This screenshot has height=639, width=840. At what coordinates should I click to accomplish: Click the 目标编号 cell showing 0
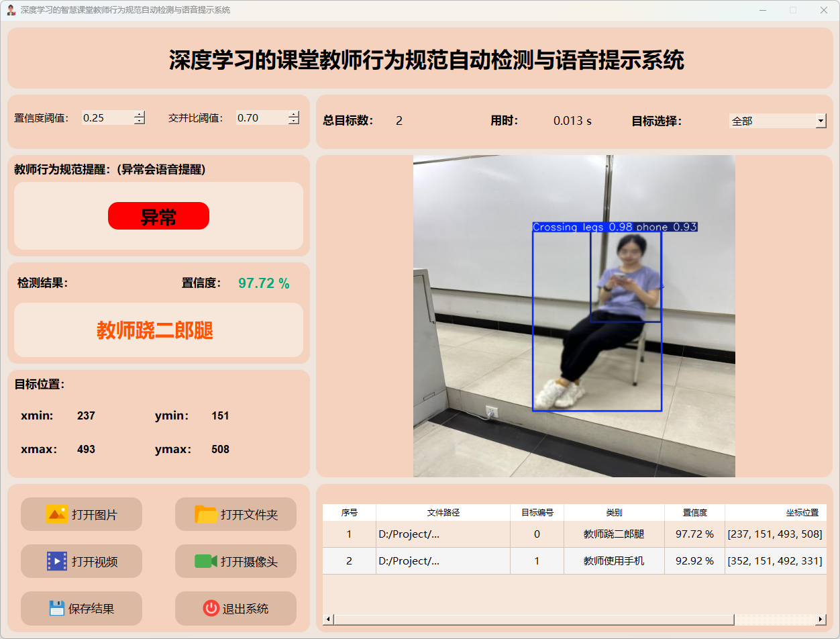point(537,534)
